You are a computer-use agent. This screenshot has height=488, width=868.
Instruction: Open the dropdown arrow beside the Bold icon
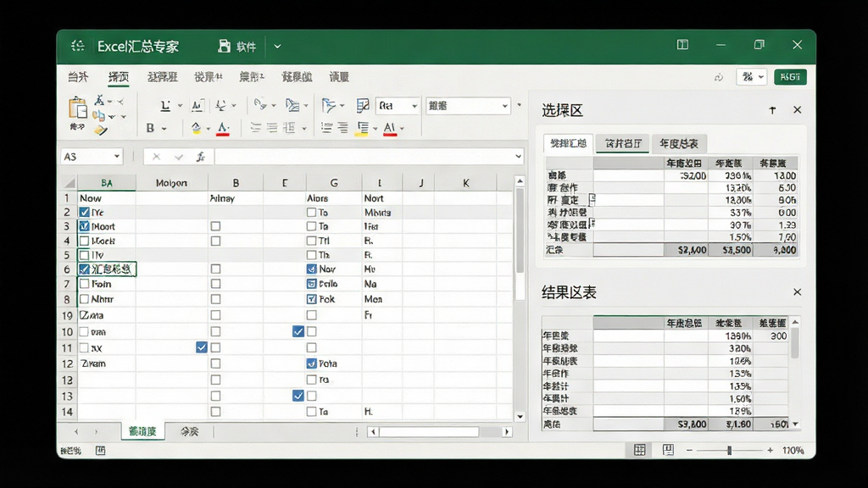coord(164,129)
